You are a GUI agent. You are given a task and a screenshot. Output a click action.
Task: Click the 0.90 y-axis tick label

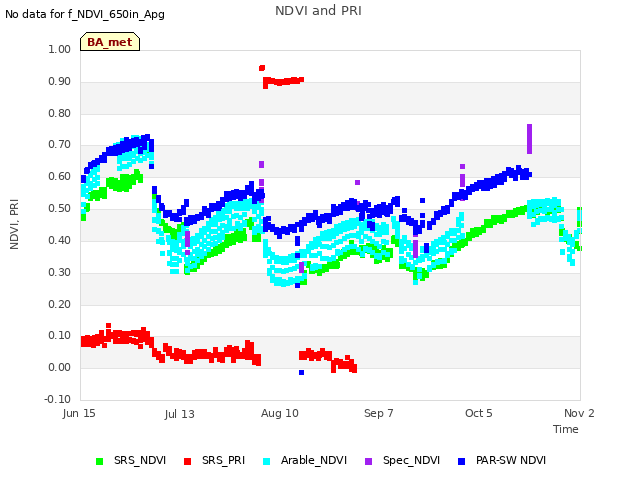pos(60,81)
